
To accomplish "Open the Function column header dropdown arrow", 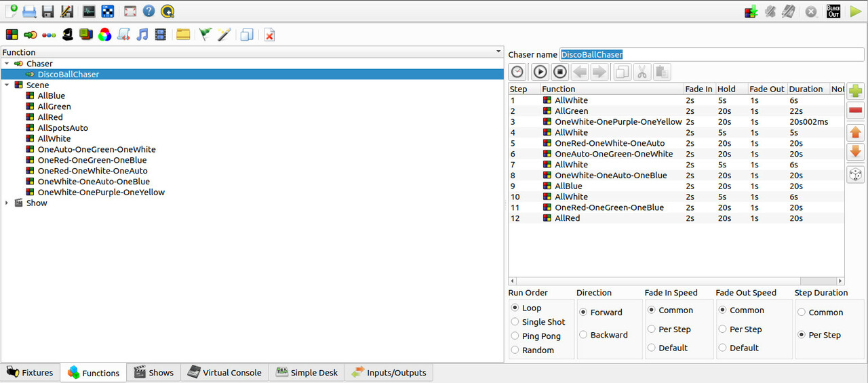I will 498,52.
